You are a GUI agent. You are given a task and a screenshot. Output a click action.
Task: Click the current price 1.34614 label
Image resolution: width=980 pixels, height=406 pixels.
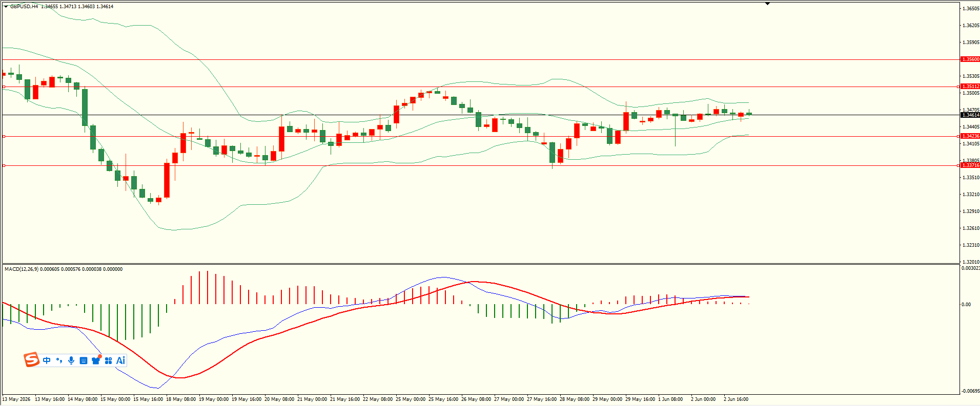pos(970,115)
